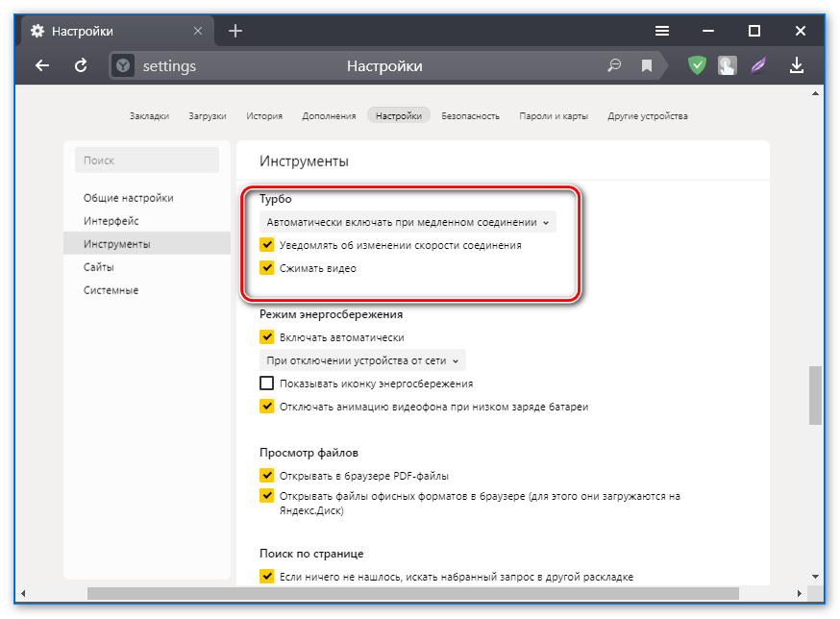The width and height of the screenshot is (840, 619).
Task: Click the vertical scrollbar thumb
Action: [815, 394]
